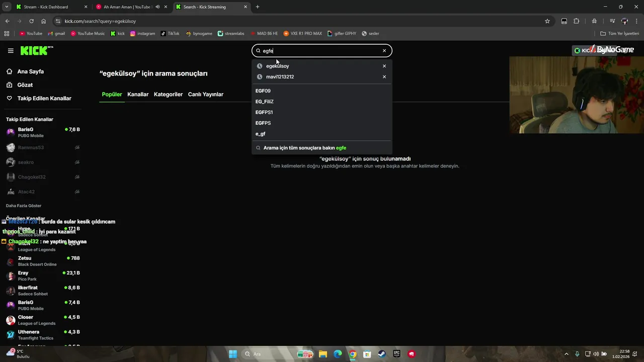Screen dimensions: 644x362
Task: Open Rammus53 followed channel
Action: pos(43,148)
